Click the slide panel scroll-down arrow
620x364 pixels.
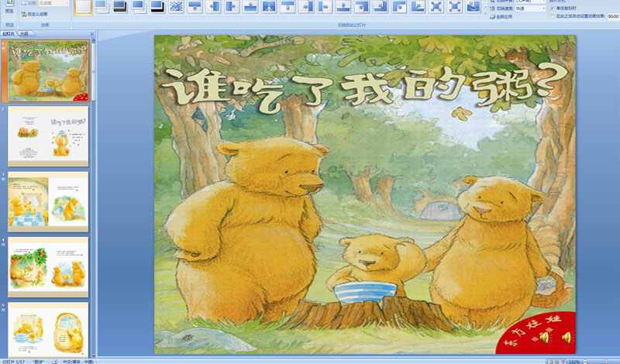[94, 355]
